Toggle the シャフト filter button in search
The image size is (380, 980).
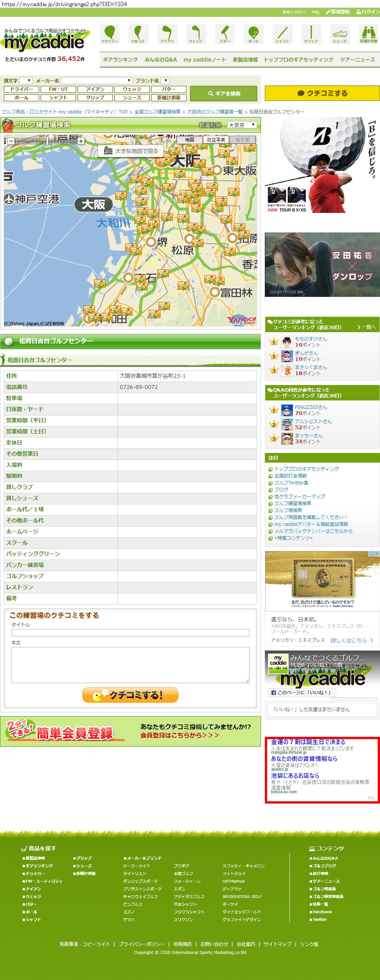point(58,97)
